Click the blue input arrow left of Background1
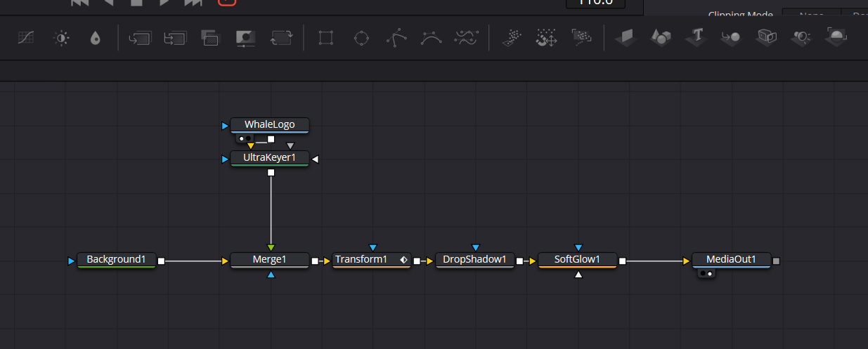 coord(72,261)
